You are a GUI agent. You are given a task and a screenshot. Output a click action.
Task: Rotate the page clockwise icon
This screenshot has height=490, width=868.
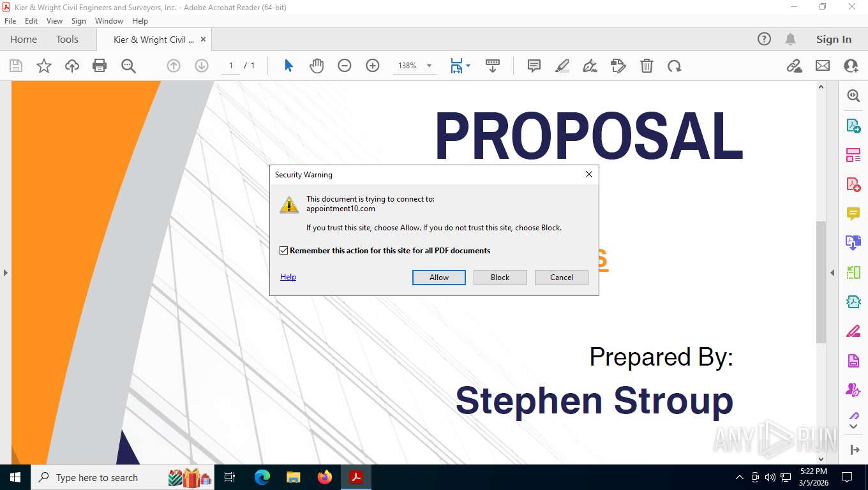pyautogui.click(x=675, y=66)
